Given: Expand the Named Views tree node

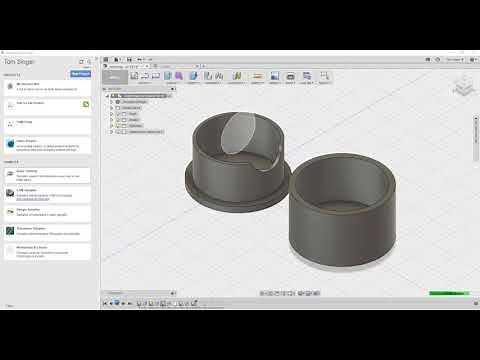Looking at the screenshot, I should [x=112, y=108].
